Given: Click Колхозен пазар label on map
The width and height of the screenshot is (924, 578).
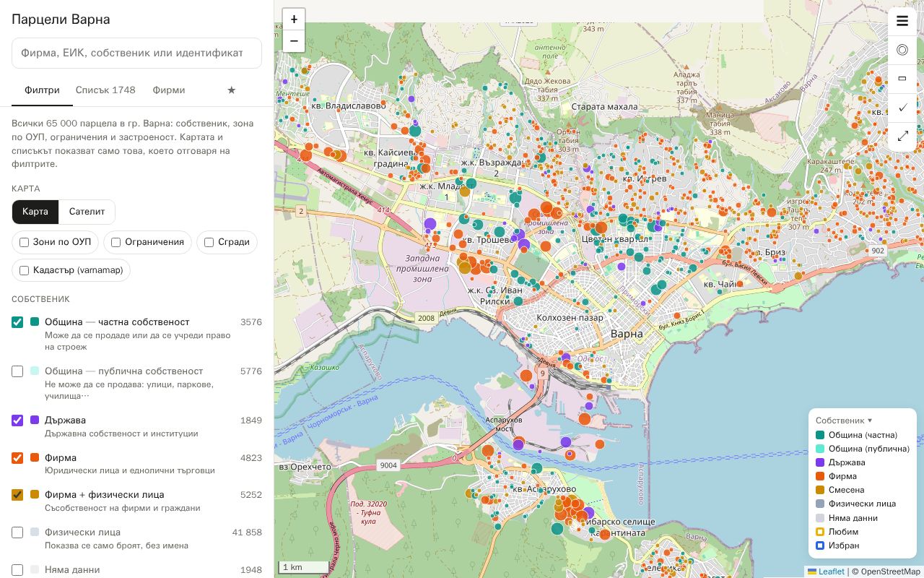Looking at the screenshot, I should 570,318.
